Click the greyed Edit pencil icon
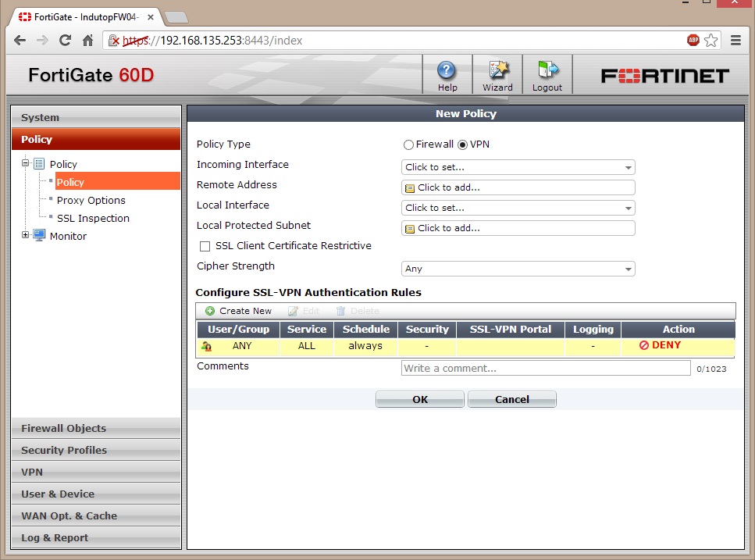This screenshot has width=755, height=560. point(293,311)
